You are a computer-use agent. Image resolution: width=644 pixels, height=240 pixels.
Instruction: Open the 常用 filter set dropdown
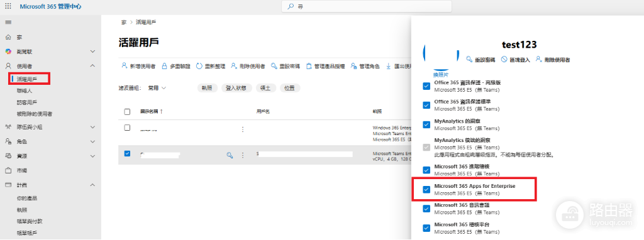[x=157, y=88]
